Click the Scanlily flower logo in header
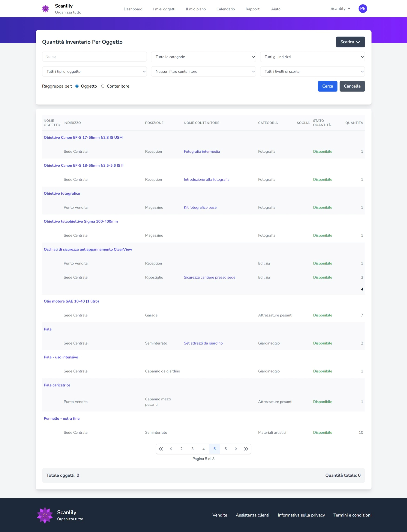The image size is (407, 532). point(45,9)
